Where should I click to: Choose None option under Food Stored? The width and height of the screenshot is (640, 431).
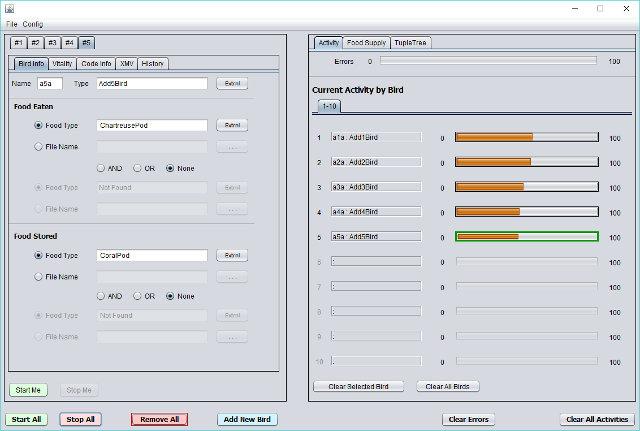click(x=170, y=296)
